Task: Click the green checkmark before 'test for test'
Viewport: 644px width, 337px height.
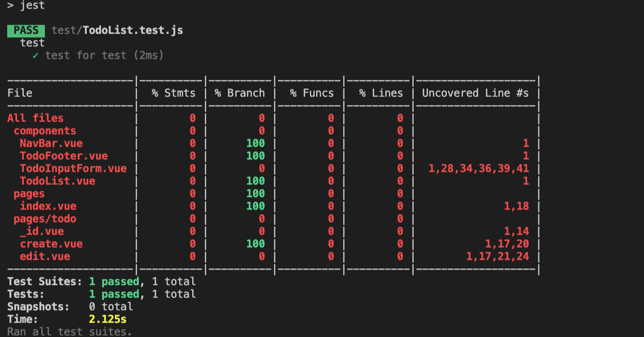Action: click(x=35, y=56)
